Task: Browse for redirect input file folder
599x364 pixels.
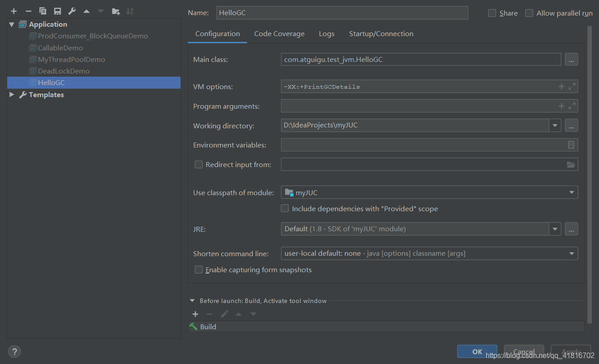Action: [x=571, y=164]
